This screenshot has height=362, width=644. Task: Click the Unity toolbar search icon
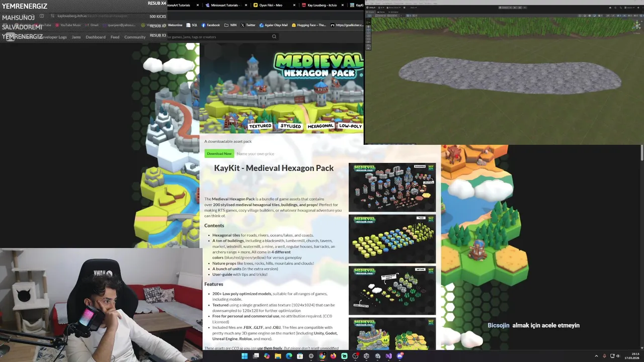pyautogui.click(x=621, y=8)
